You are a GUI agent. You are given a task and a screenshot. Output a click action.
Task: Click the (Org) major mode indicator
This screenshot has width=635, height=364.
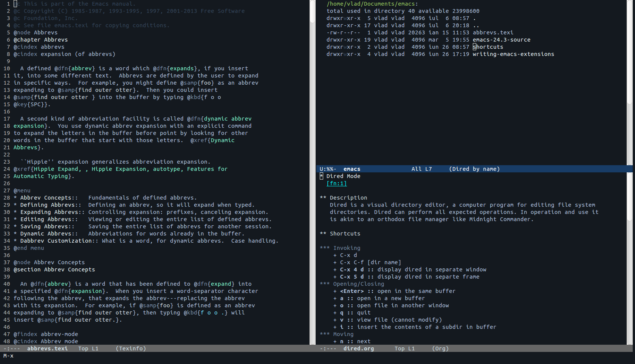point(440,349)
